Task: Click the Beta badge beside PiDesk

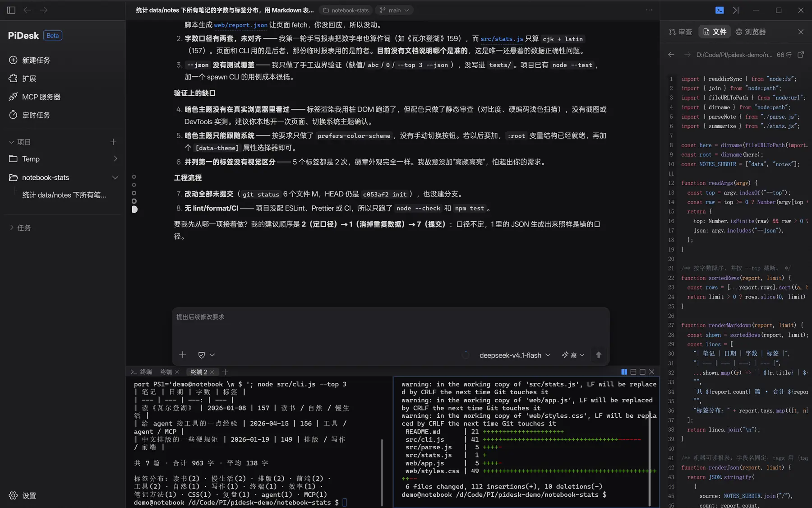Action: point(53,36)
